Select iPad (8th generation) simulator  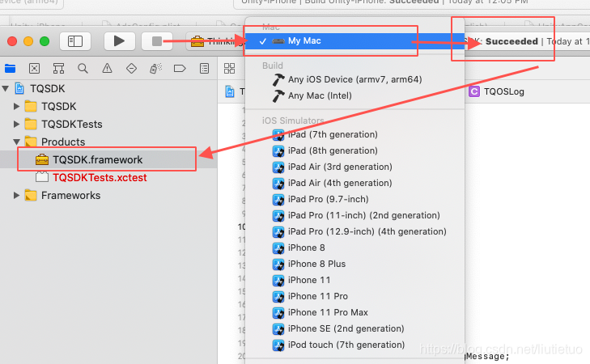tap(354, 150)
